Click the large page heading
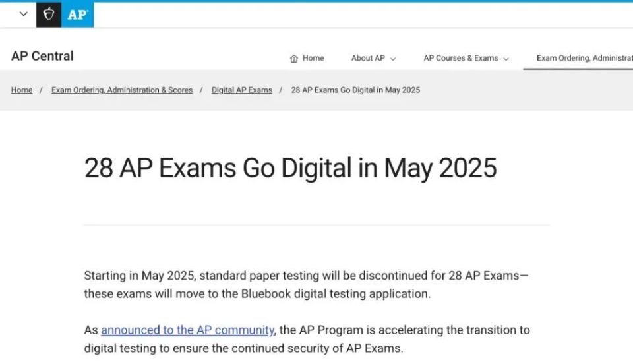 tap(290, 168)
